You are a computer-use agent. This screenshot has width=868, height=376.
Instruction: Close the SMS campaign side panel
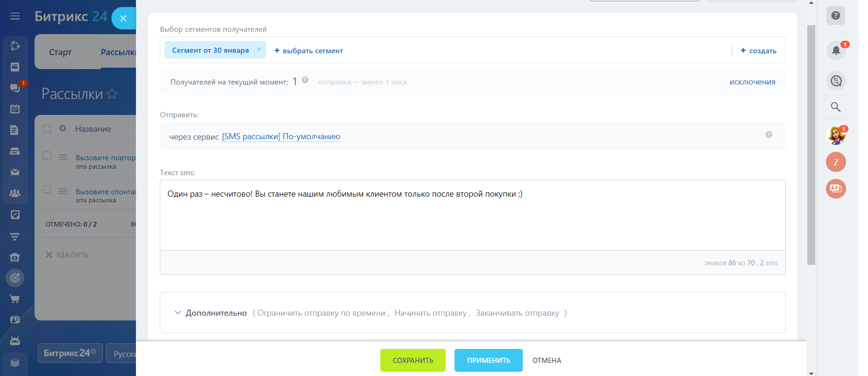coord(123,18)
